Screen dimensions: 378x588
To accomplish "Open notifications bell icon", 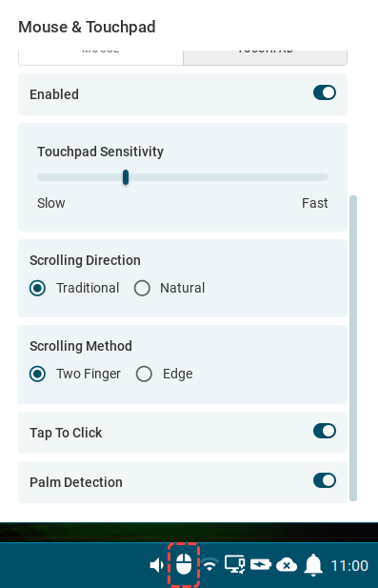I will [x=313, y=565].
